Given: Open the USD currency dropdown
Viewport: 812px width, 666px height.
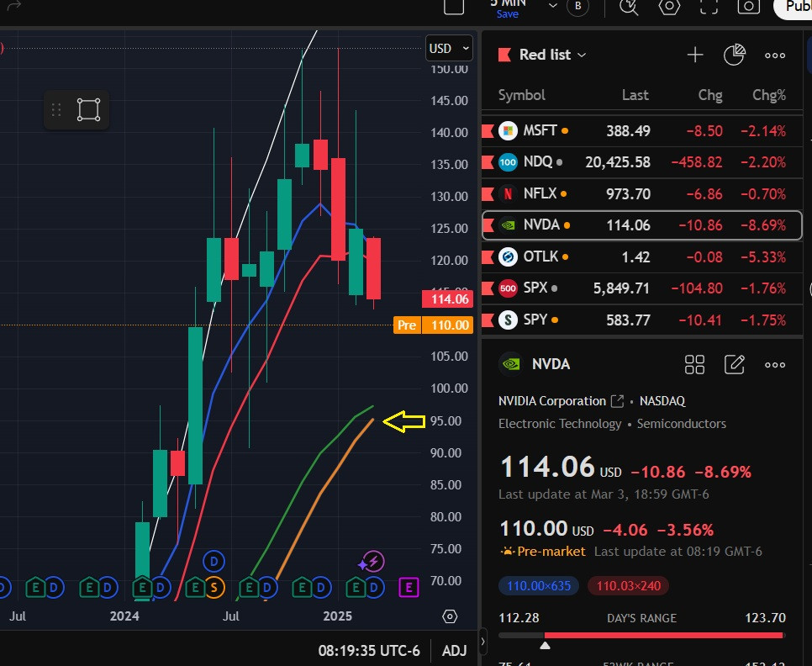Looking at the screenshot, I should tap(449, 48).
